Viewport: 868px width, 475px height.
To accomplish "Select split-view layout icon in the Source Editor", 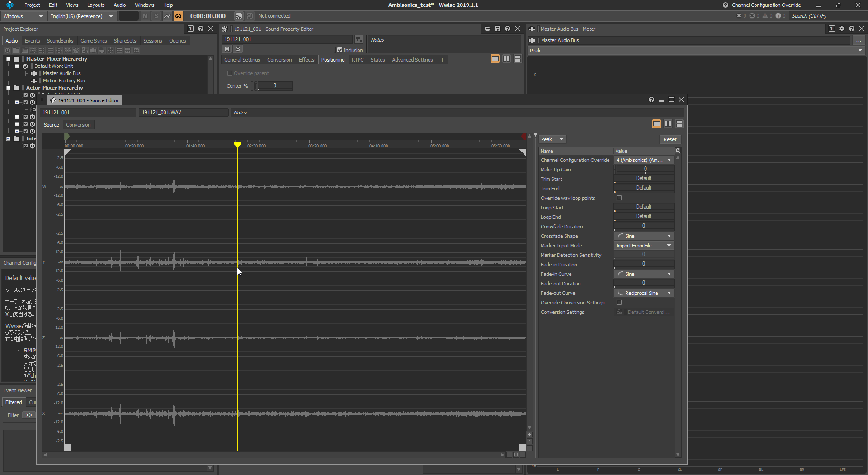I will click(668, 124).
